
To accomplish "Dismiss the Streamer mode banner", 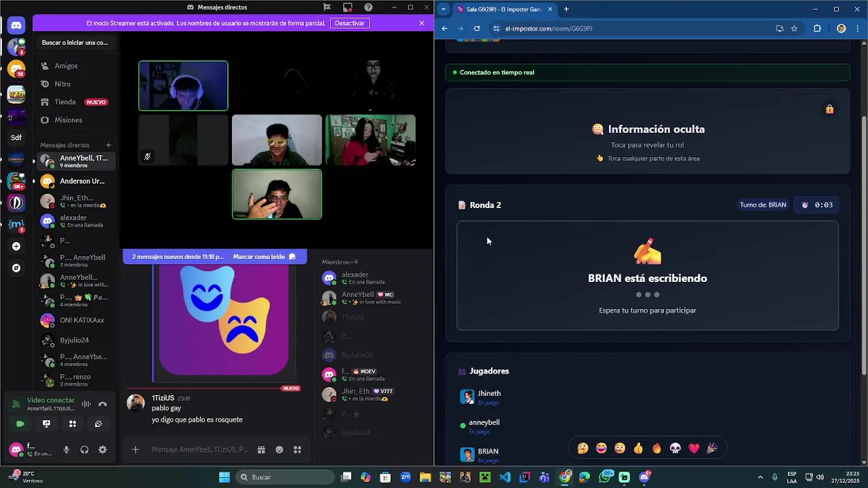I will (x=422, y=23).
